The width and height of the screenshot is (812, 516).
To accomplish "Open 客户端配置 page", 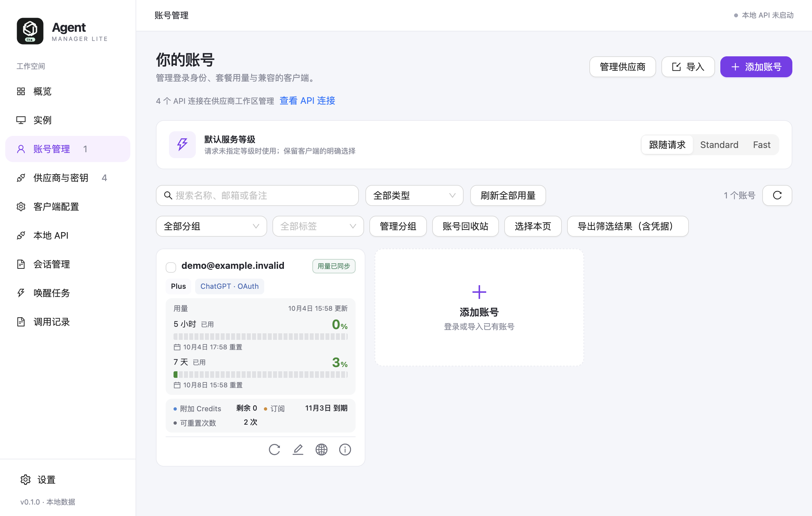I will point(68,207).
